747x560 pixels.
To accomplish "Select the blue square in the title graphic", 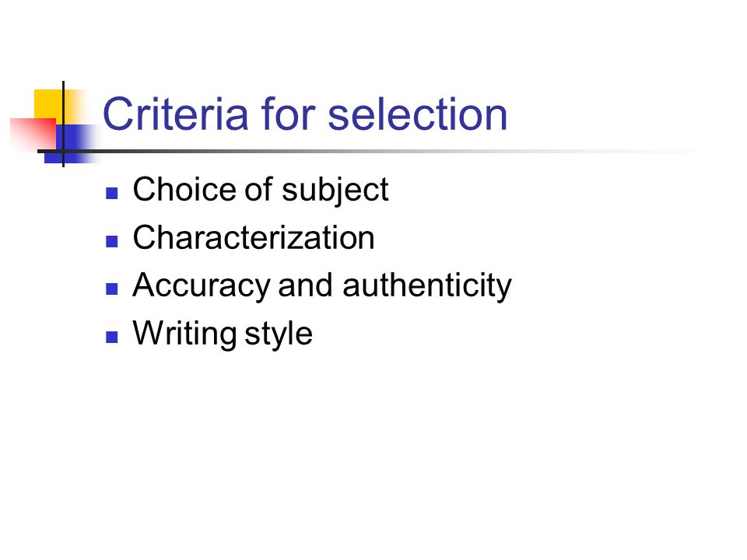I will pyautogui.click(x=72, y=144).
